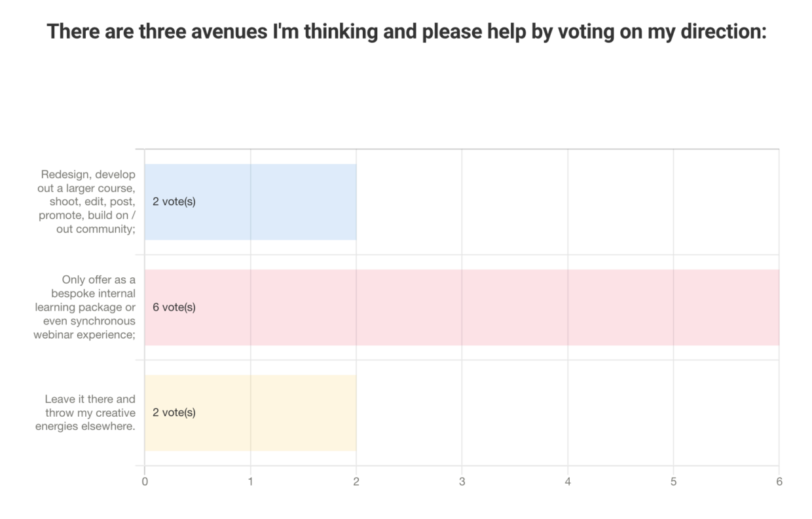Click the 'Redesign, develop out a larger course' label

[87, 202]
